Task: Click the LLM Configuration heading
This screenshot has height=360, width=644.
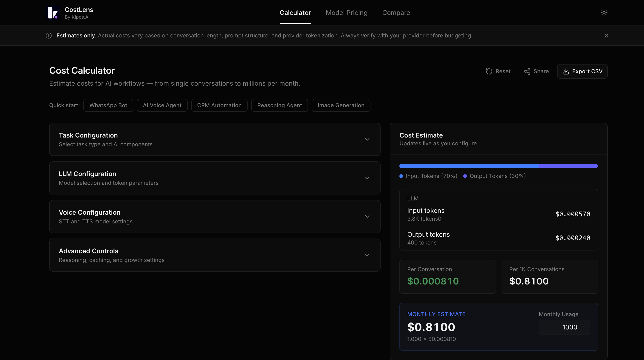Action: (x=88, y=174)
